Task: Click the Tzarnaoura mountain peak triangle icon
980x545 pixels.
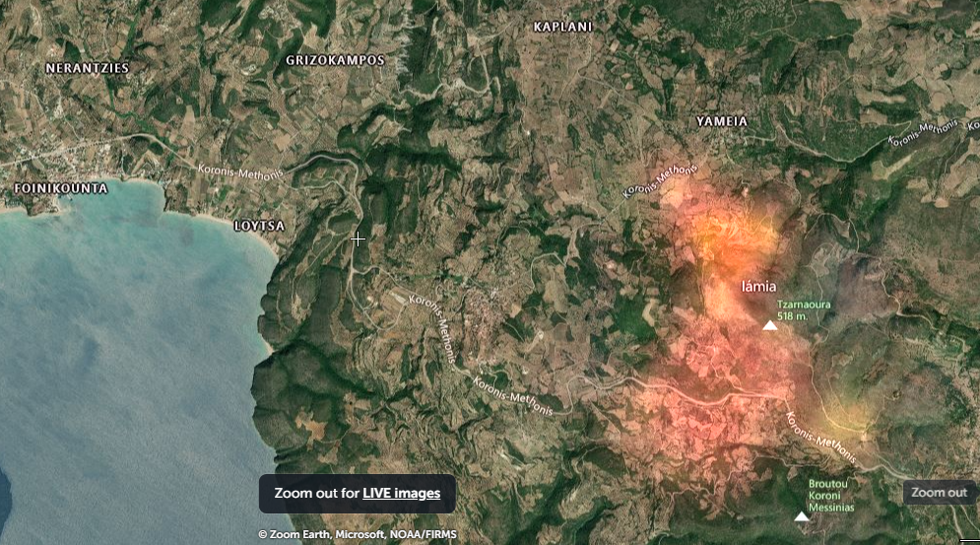Action: 770,325
